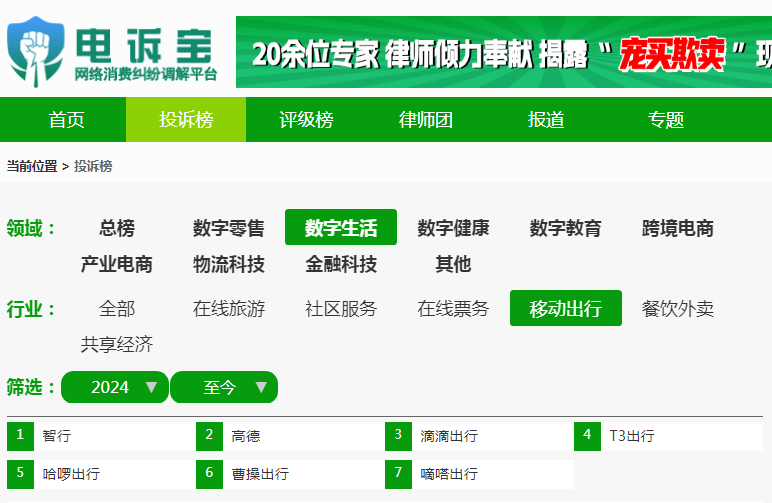Open the green expert lawyers banner
772x503 pixels.
pyautogui.click(x=504, y=52)
